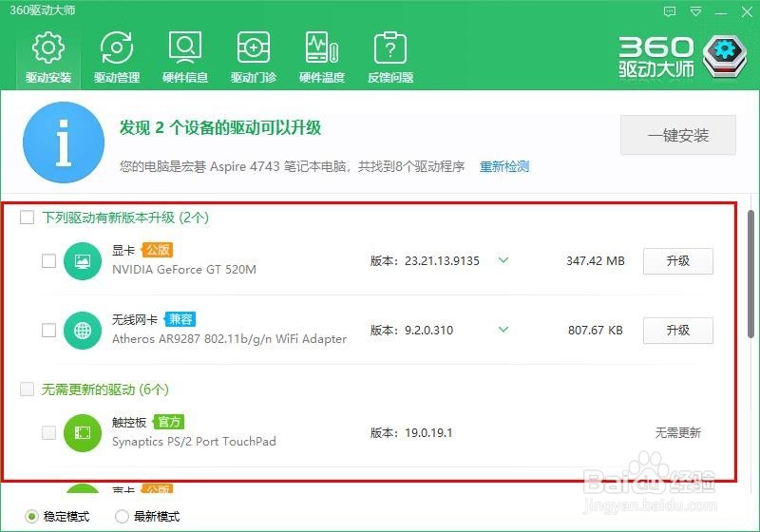The height and width of the screenshot is (532, 760).
Task: Click the 807.67 KB size value
Action: [596, 331]
